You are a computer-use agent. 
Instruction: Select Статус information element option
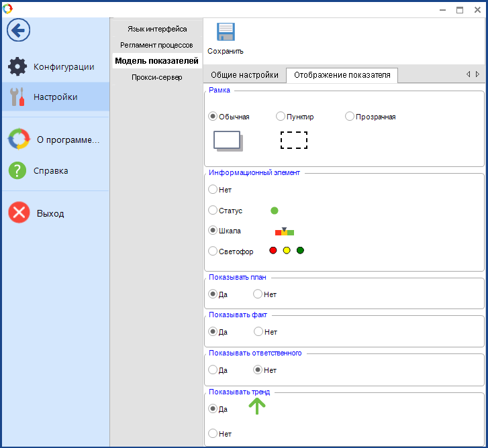[x=213, y=211]
